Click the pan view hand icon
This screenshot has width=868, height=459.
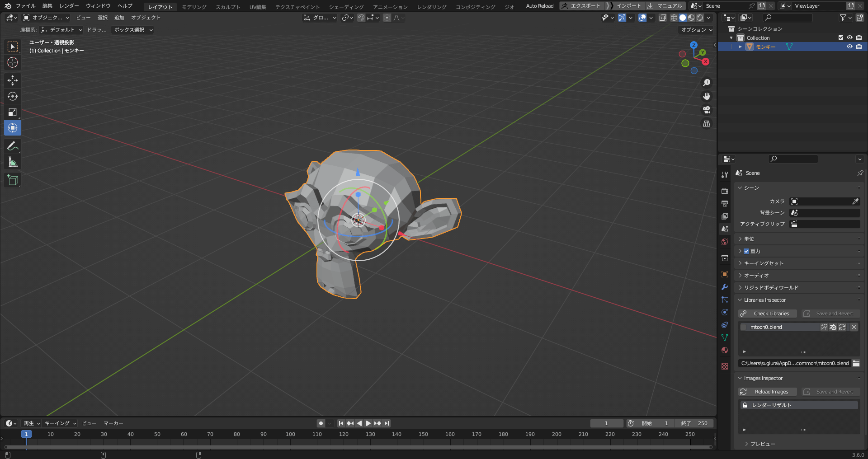click(707, 96)
